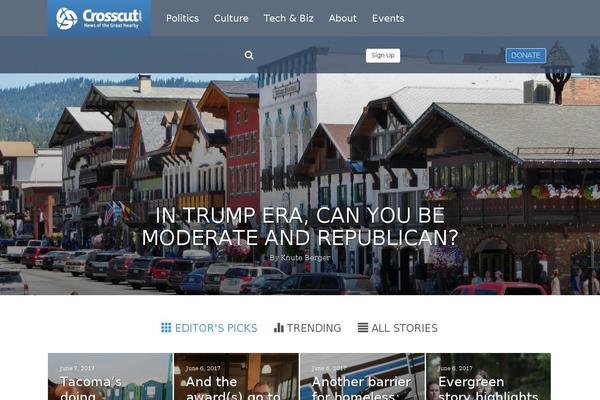Select the All Stories list icon
The image size is (600, 400).
click(363, 328)
